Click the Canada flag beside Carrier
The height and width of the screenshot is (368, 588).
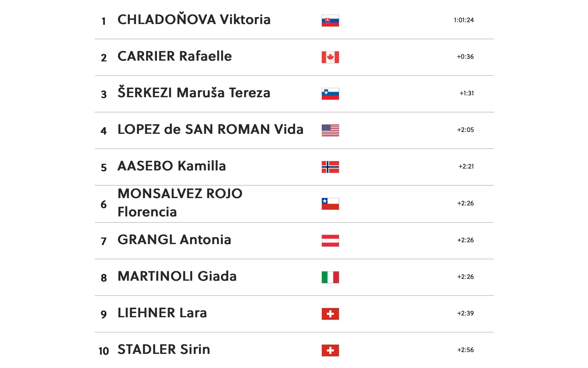pyautogui.click(x=330, y=57)
